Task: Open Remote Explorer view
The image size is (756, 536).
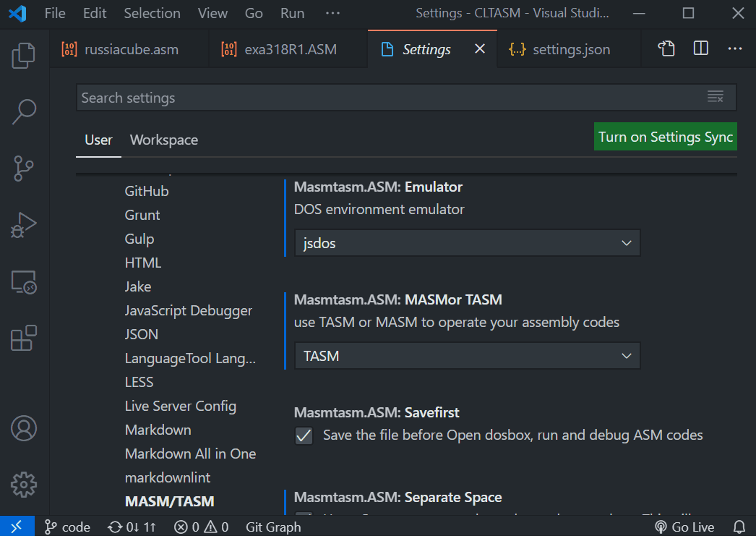Action: click(x=23, y=282)
